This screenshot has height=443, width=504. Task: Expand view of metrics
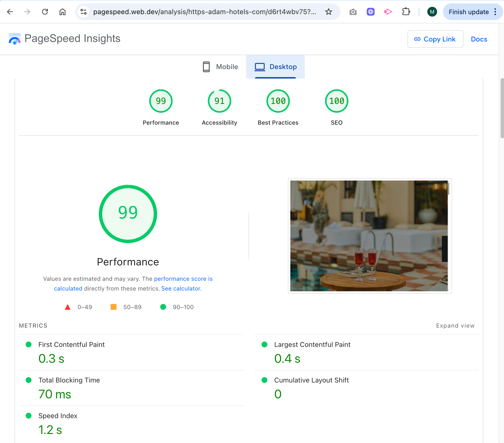(x=455, y=325)
